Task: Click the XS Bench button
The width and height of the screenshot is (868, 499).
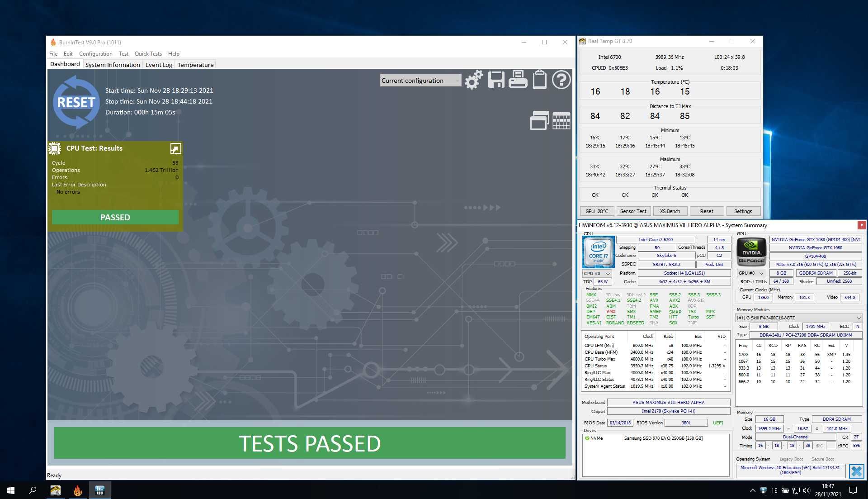Action: [x=670, y=211]
